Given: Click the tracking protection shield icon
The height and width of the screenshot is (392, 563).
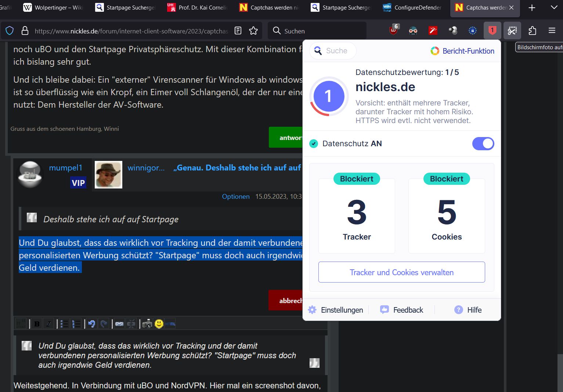Looking at the screenshot, I should 10,31.
